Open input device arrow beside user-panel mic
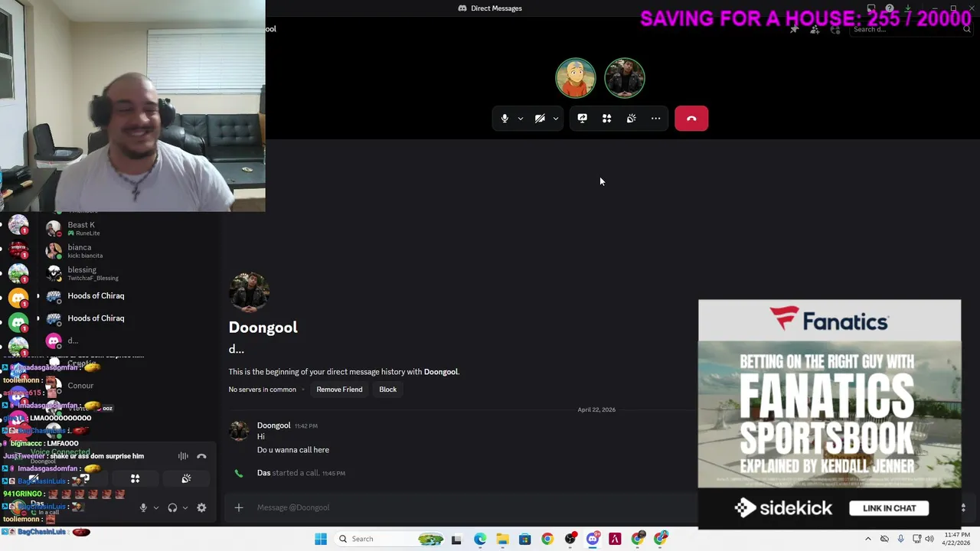980x551 pixels. tap(155, 508)
